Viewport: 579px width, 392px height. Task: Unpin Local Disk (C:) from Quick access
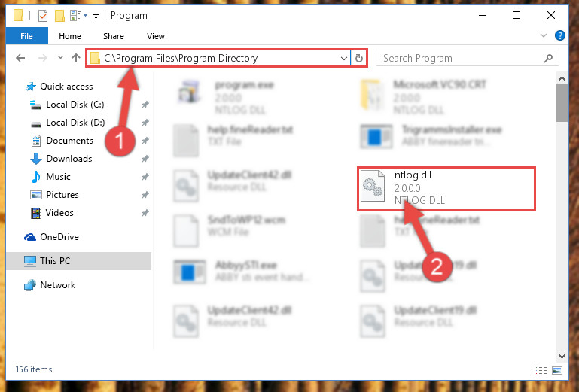(x=145, y=105)
